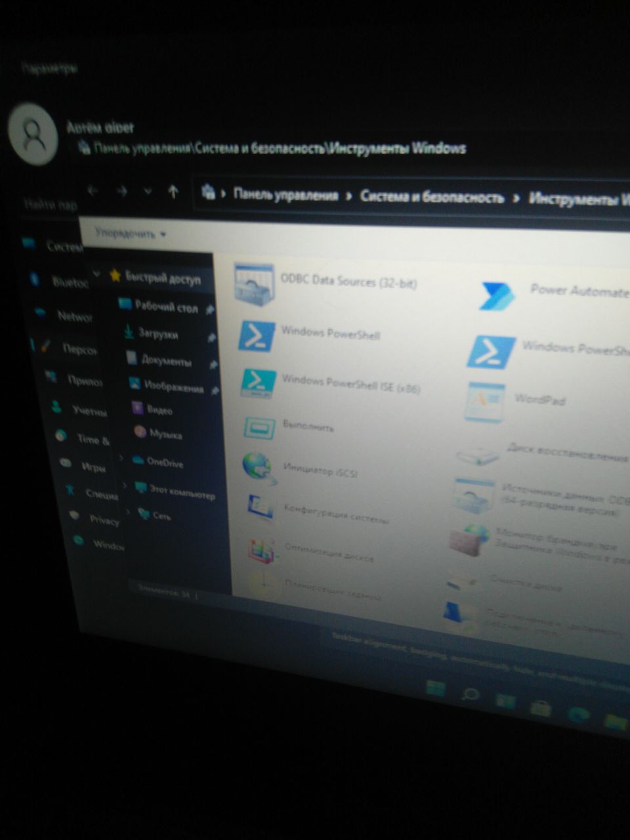Click the address bar Control Panel icon

(x=209, y=192)
